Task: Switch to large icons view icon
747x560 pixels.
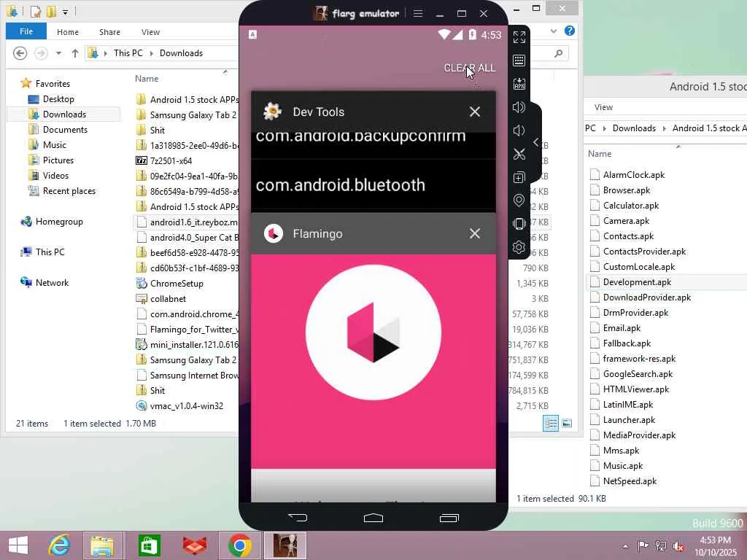Action: (x=567, y=423)
